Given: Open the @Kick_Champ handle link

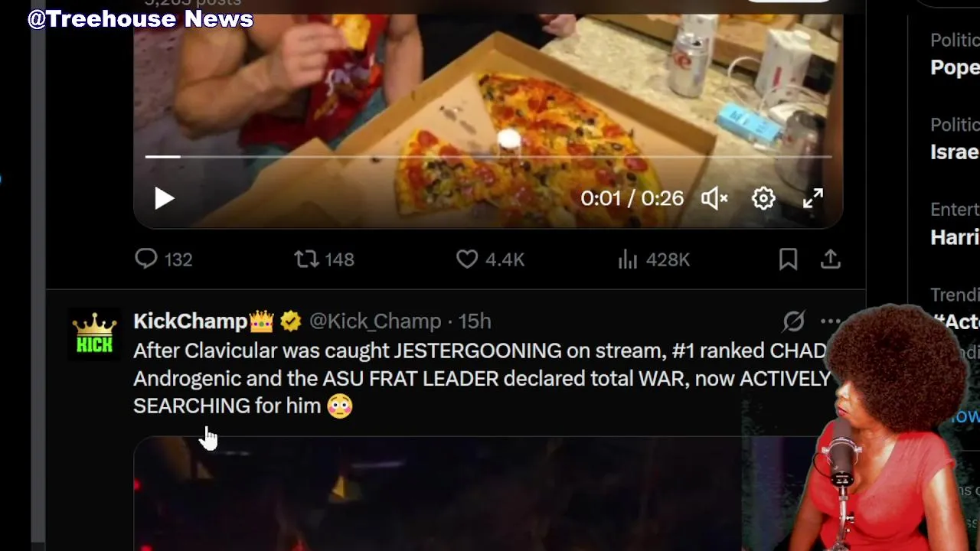Looking at the screenshot, I should [x=375, y=321].
